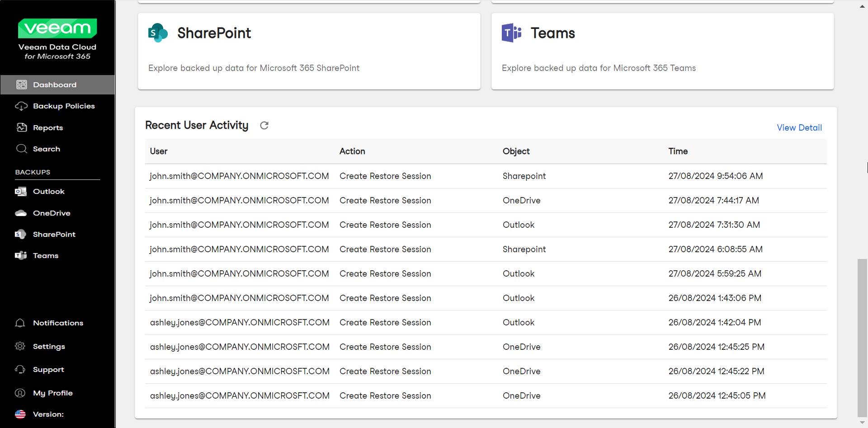Click OneDrive object at 7:44:17 AM row
Viewport: 868px width, 428px height.
[521, 200]
